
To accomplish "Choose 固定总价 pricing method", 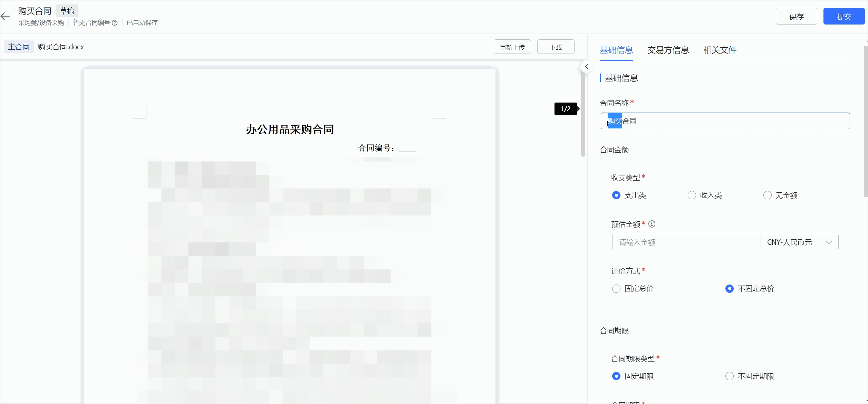I will pyautogui.click(x=616, y=289).
